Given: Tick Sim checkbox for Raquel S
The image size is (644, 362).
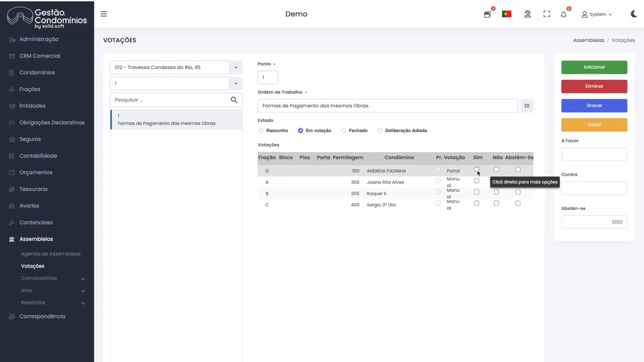Looking at the screenshot, I should point(476,192).
